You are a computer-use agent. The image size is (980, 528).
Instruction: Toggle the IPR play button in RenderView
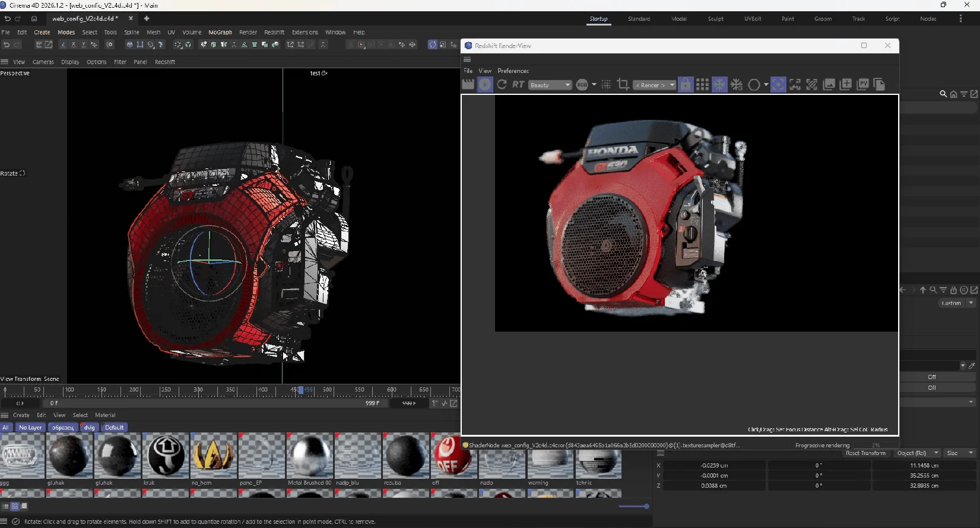[485, 85]
